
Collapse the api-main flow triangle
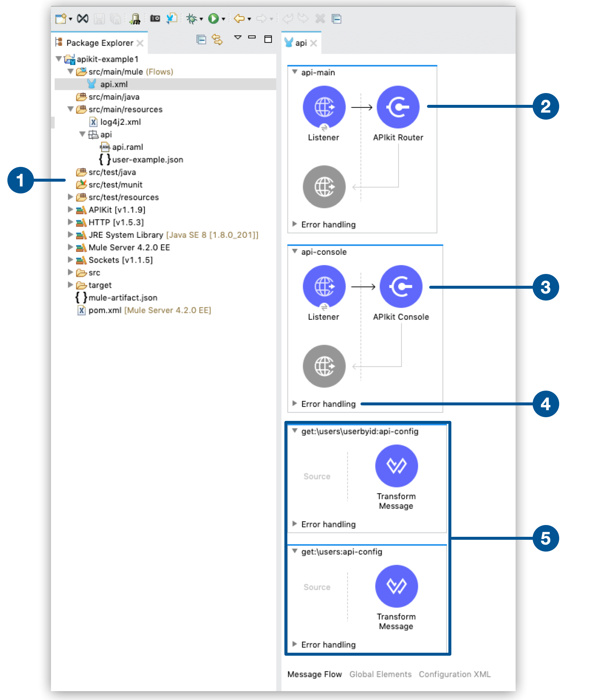(x=295, y=72)
